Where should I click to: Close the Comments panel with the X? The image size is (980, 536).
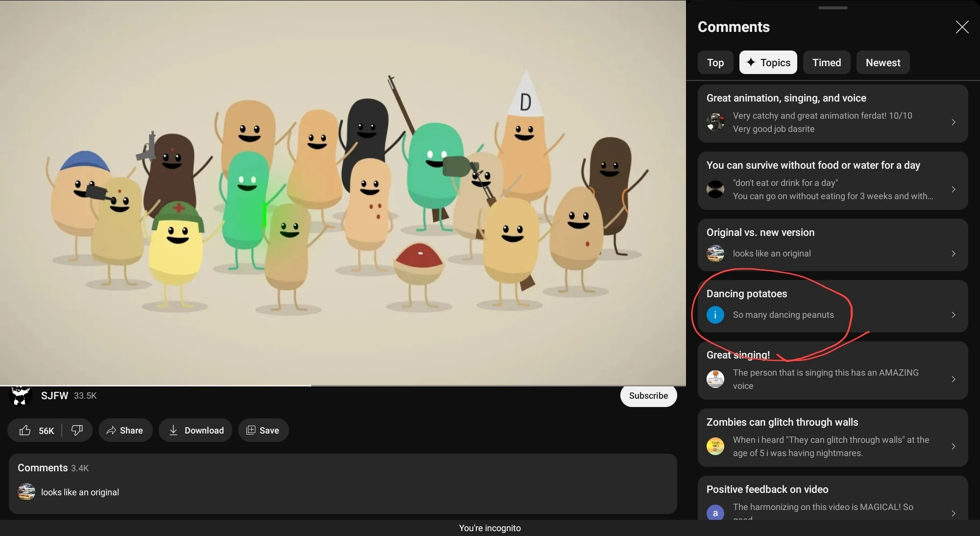[962, 27]
